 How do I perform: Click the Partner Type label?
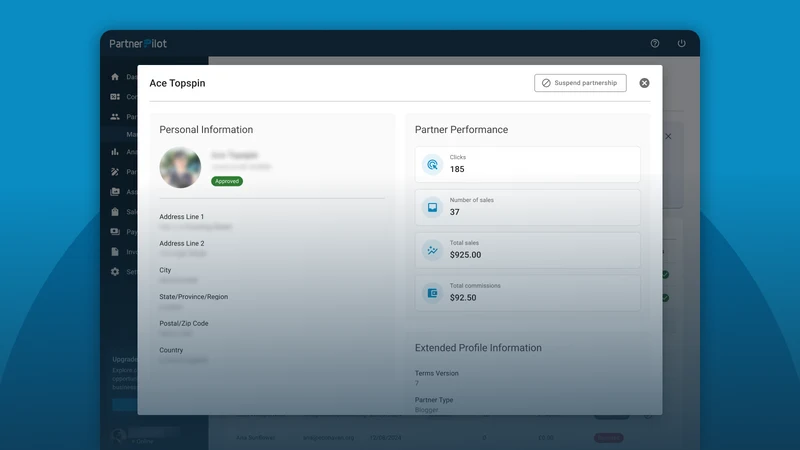[x=434, y=400]
